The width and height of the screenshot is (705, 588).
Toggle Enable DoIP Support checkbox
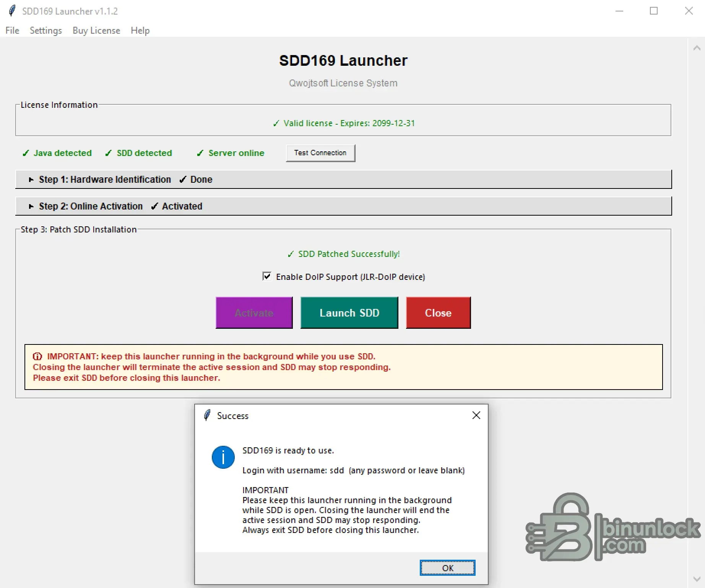[267, 276]
